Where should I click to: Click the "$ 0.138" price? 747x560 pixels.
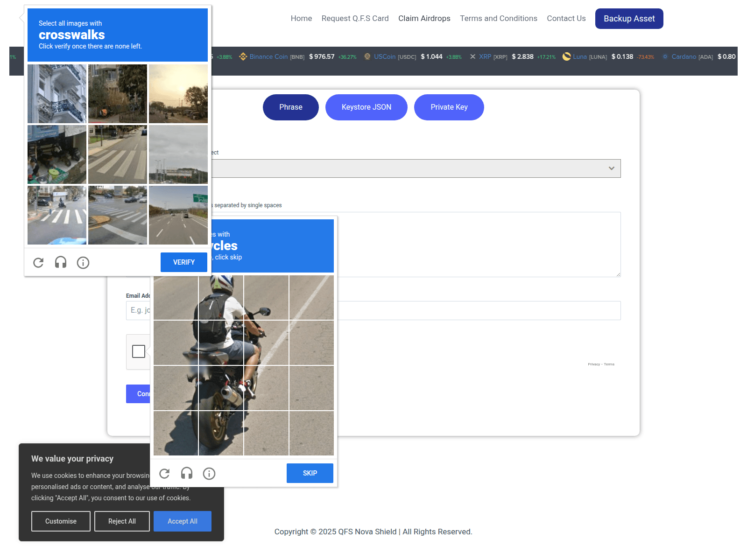coord(622,56)
